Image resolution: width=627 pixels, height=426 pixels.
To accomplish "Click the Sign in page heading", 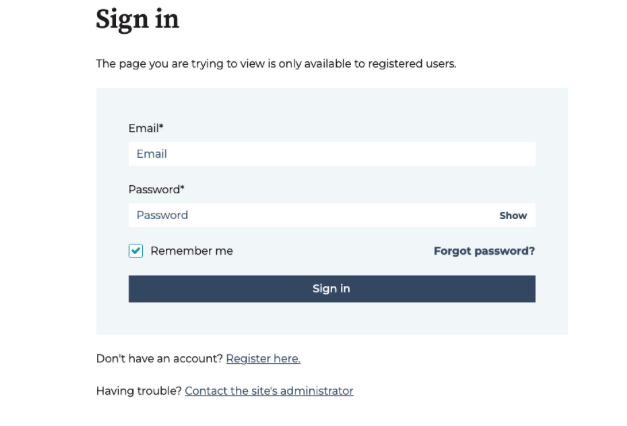I will pyautogui.click(x=137, y=19).
